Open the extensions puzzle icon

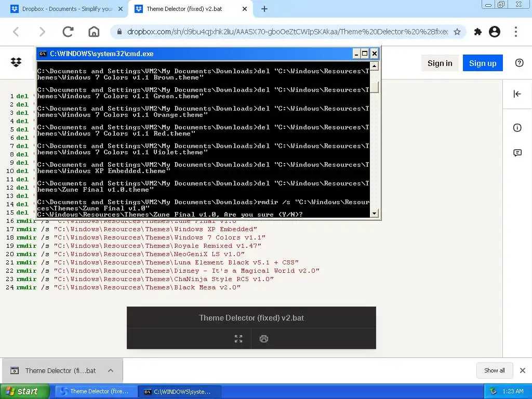coord(478,32)
